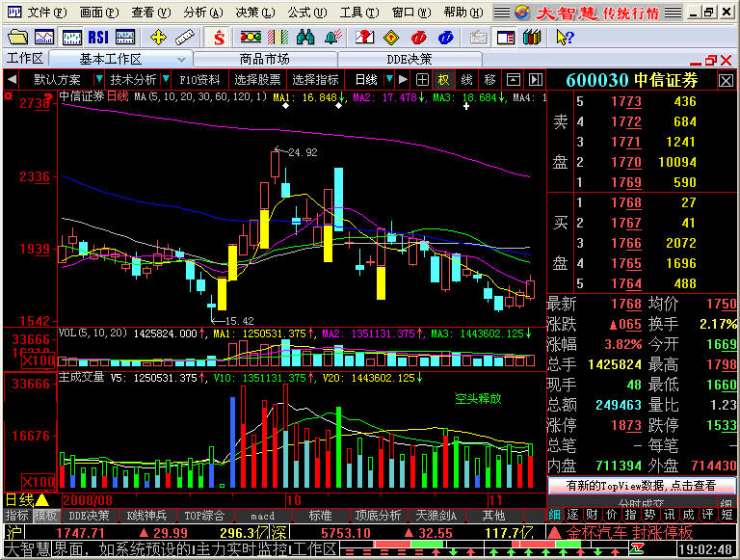Click the red circular info icon
Image resolution: width=740 pixels, height=560 pixels.
pos(418,38)
